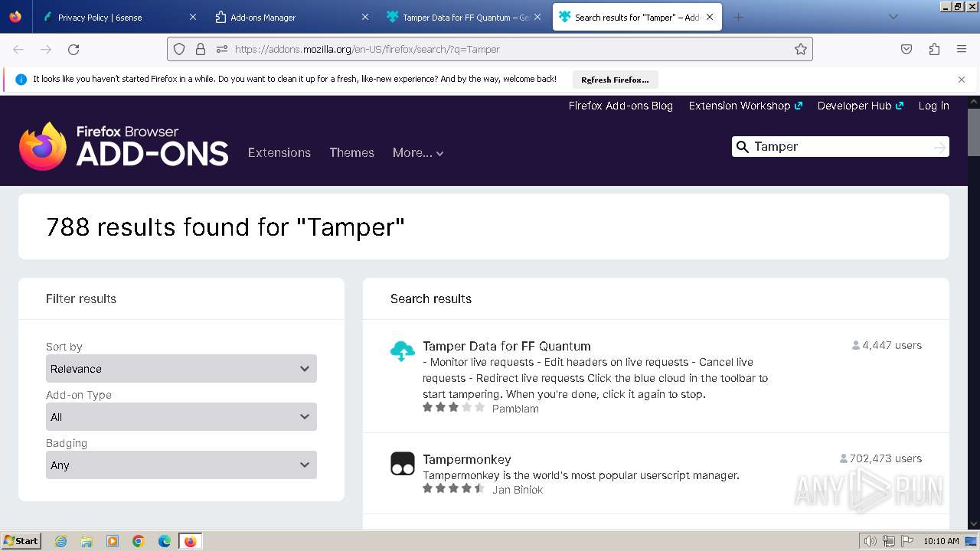Open the Firefox Add-ons Blog link
This screenshot has height=551, width=980.
621,106
